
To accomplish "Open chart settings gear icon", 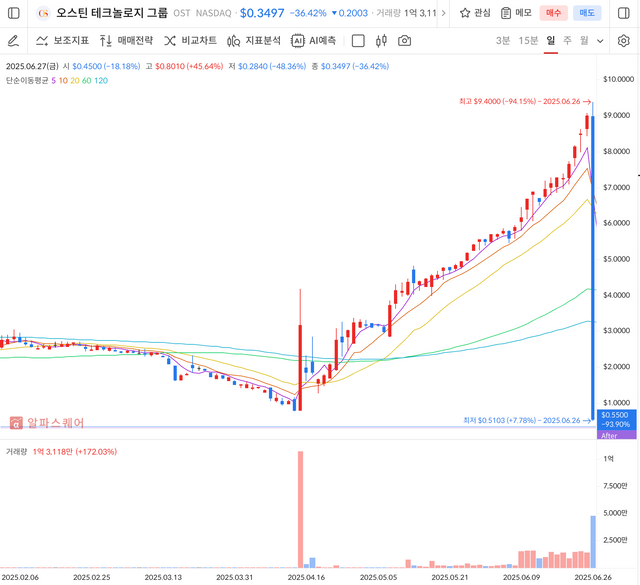I will (624, 41).
